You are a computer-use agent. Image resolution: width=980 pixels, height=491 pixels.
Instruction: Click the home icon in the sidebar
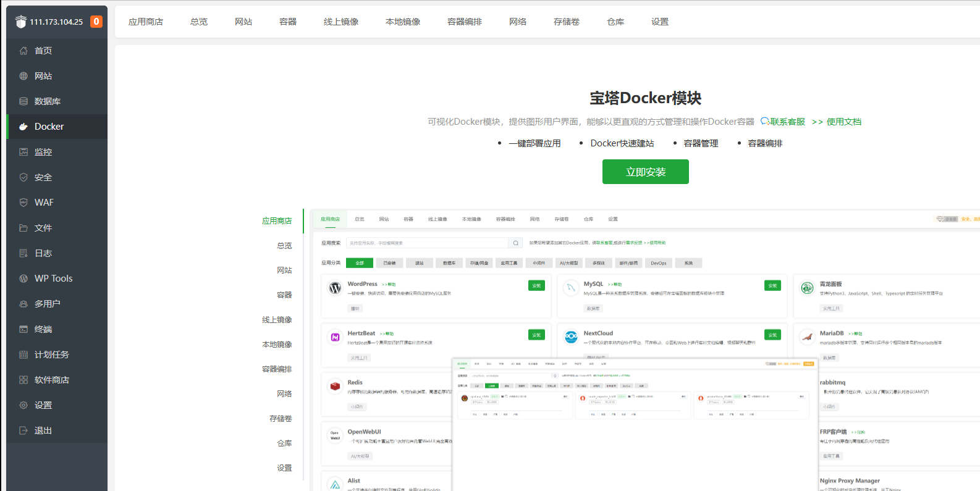tap(23, 51)
